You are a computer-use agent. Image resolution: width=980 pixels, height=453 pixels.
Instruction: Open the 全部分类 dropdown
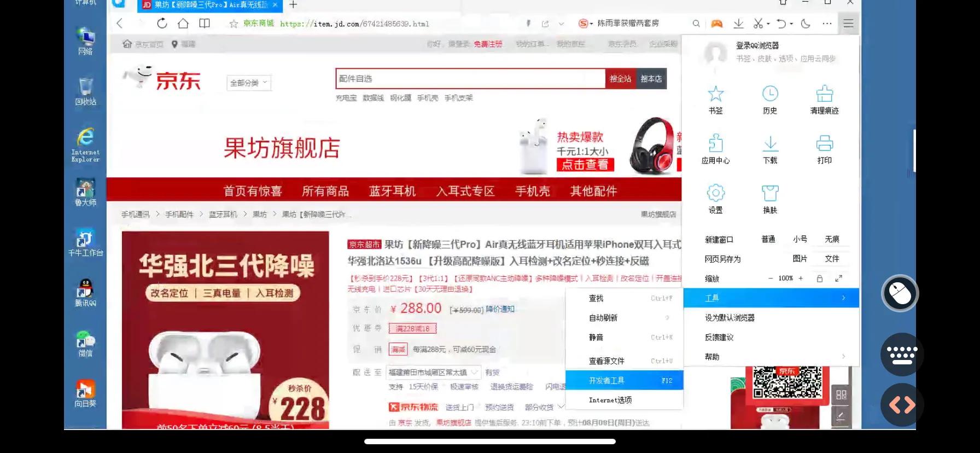click(x=249, y=83)
